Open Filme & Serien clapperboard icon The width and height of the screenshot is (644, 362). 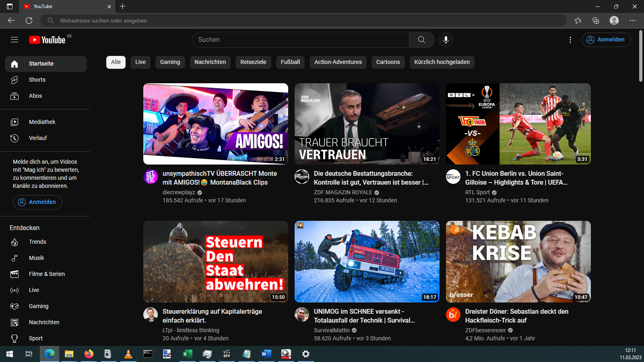pyautogui.click(x=14, y=274)
